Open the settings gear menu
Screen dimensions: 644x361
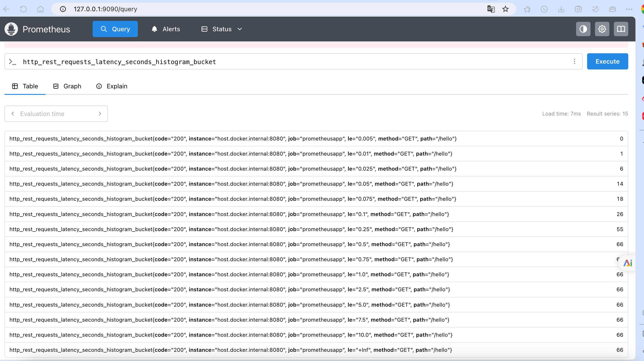(602, 29)
